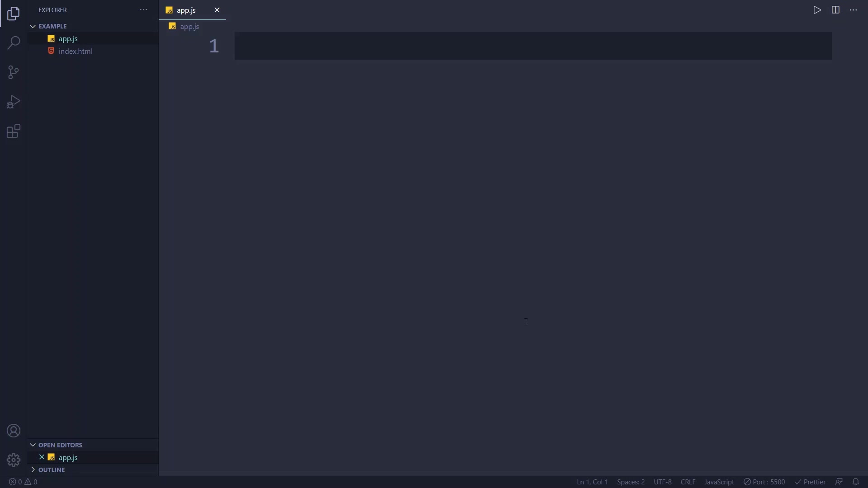868x488 pixels.
Task: Open the Search panel
Action: pos(13,43)
